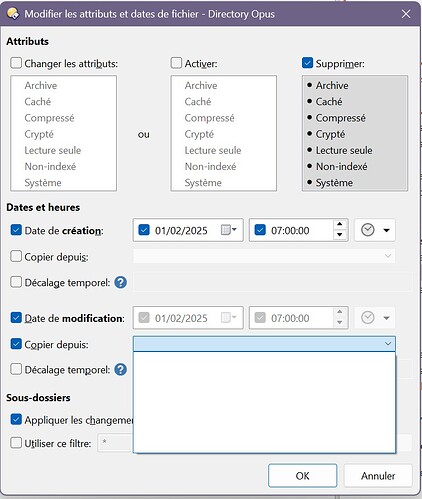Decrease creation time with the down spinner arrow
The width and height of the screenshot is (422, 499).
pyautogui.click(x=340, y=235)
